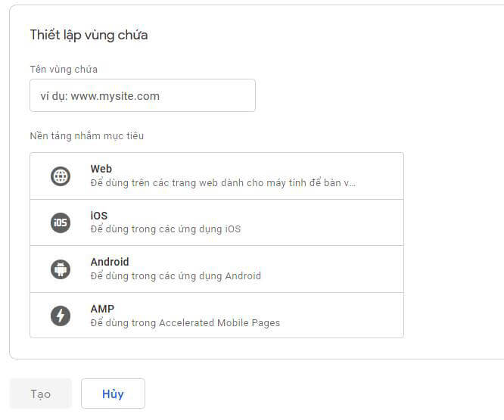Click the iOS platform icon
This screenshot has width=504, height=420.
tap(61, 222)
